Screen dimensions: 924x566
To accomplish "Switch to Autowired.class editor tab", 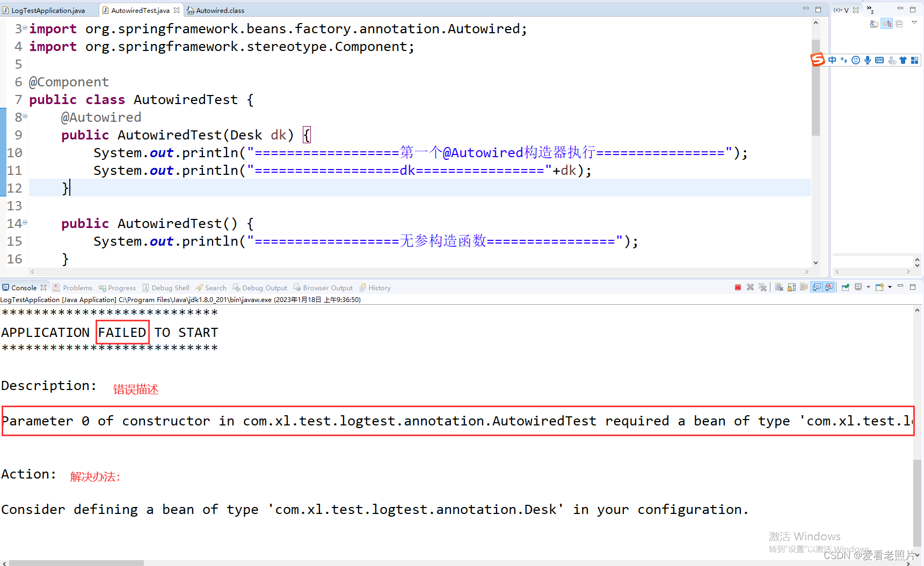I will point(215,10).
